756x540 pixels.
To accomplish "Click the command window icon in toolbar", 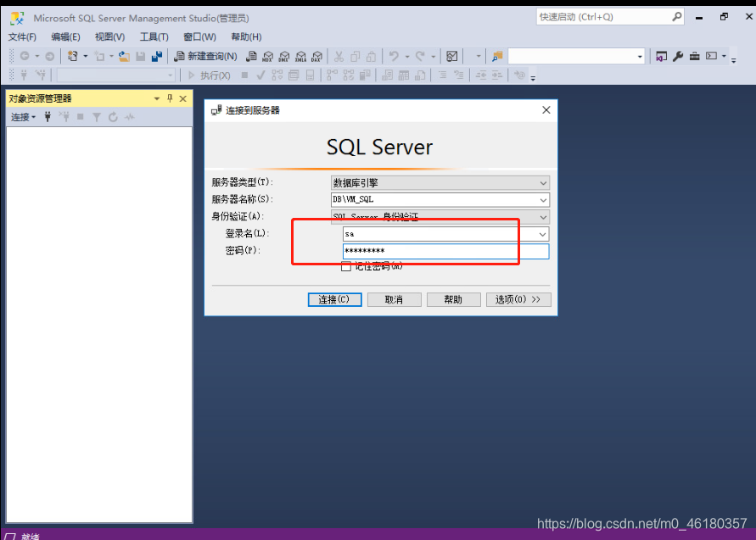I will pos(711,56).
